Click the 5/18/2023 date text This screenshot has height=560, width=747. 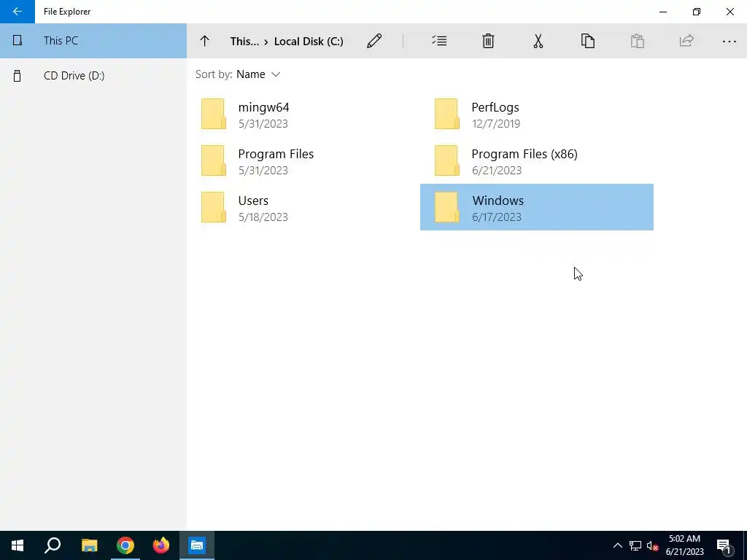coord(263,217)
